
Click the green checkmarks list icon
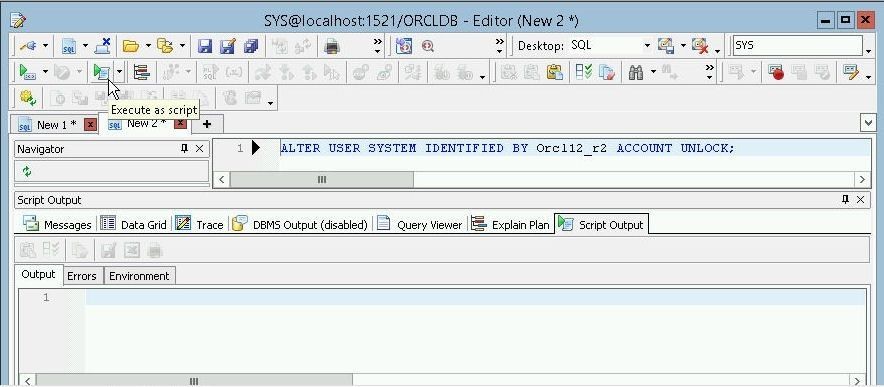click(x=584, y=72)
